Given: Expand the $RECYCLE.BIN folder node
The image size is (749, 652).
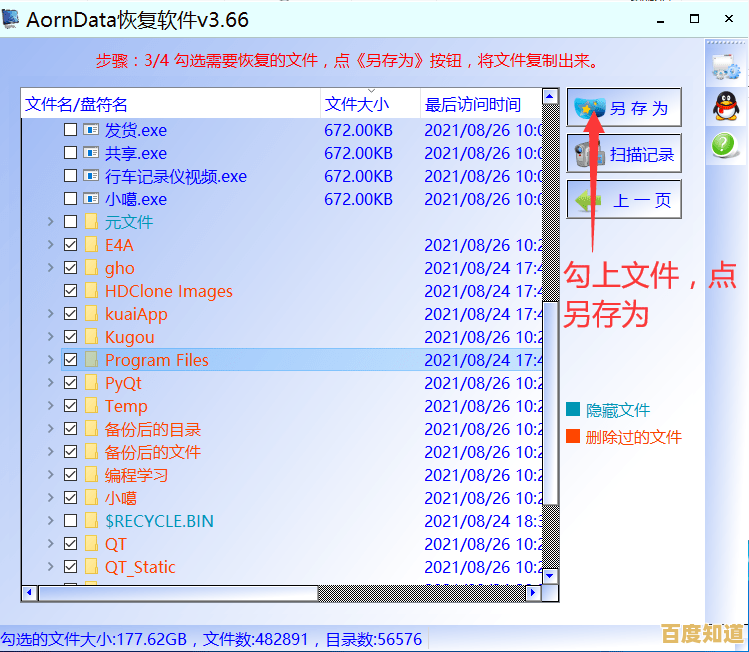Looking at the screenshot, I should [x=51, y=520].
